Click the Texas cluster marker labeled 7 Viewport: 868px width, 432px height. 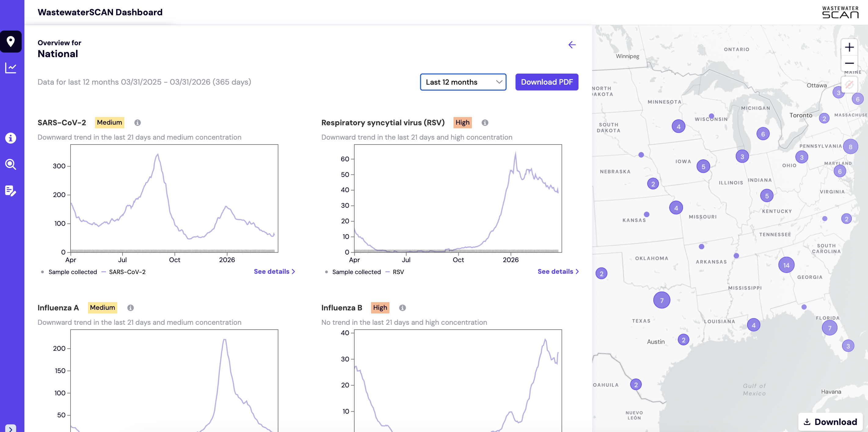coord(662,300)
